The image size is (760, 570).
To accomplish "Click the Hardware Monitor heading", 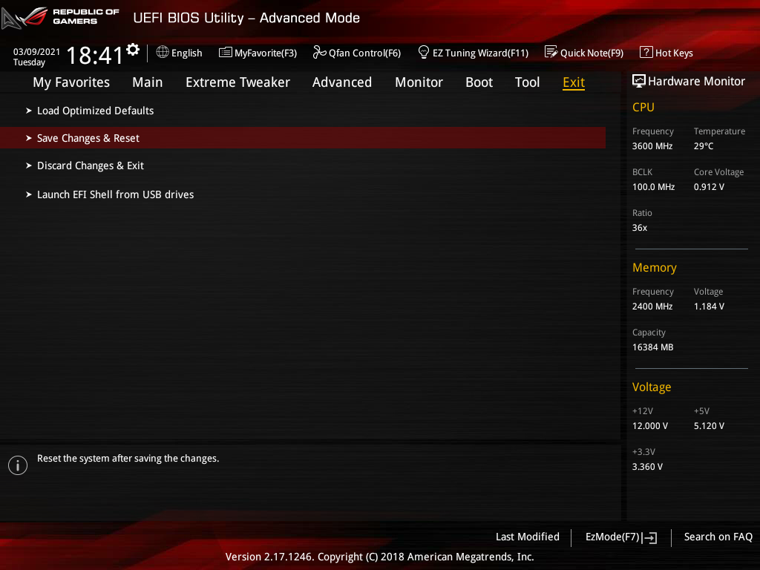I will coord(696,81).
